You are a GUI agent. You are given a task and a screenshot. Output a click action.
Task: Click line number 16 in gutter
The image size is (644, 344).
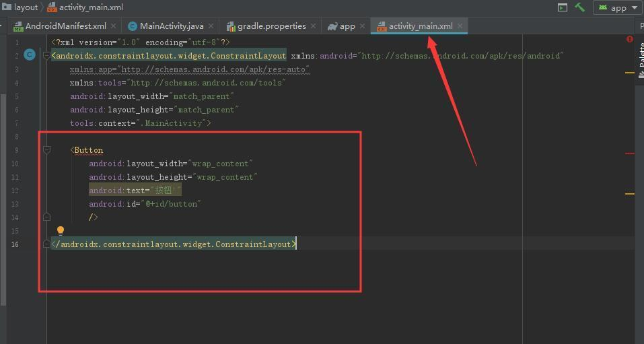(x=15, y=244)
